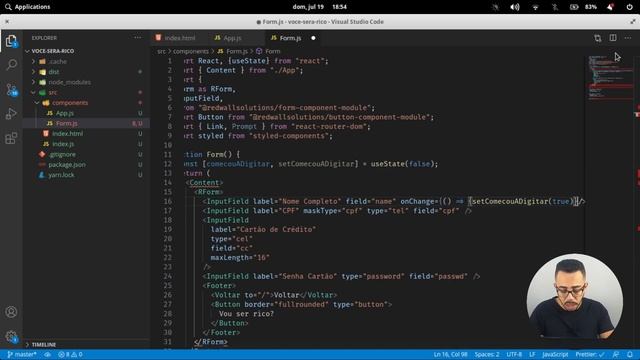Screen dimensions: 640x360
Task: Open the system volume indicator
Action: 515,7
